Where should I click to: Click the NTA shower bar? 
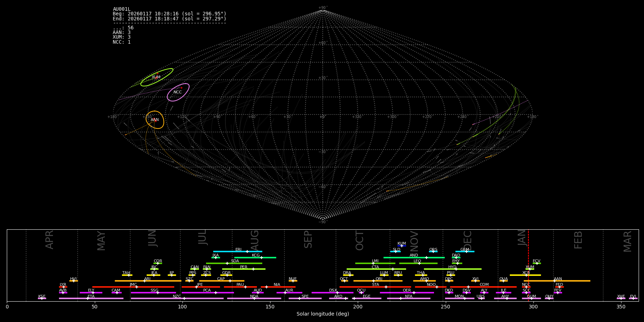coord(409,298)
